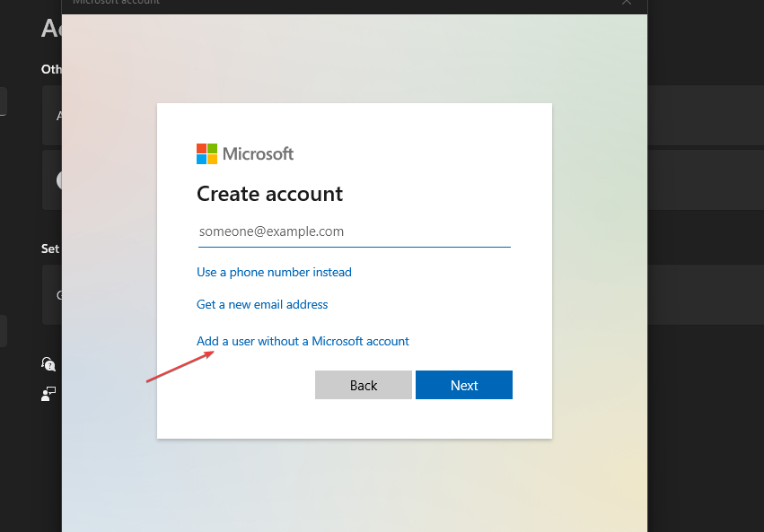Choose Add a user without a Microsoft account

[x=303, y=341]
